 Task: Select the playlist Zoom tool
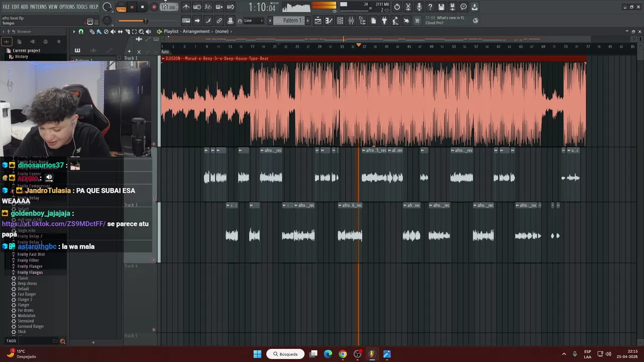(141, 32)
